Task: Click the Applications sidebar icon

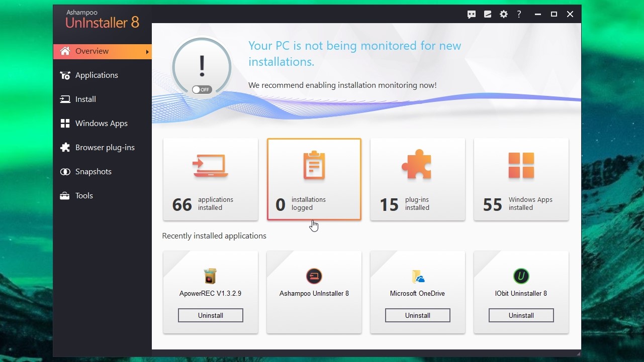Action: 65,75
